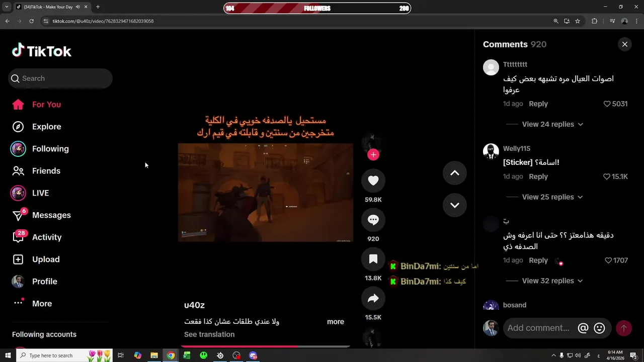The image size is (644, 362).
Task: Close the Comments panel
Action: pyautogui.click(x=625, y=44)
